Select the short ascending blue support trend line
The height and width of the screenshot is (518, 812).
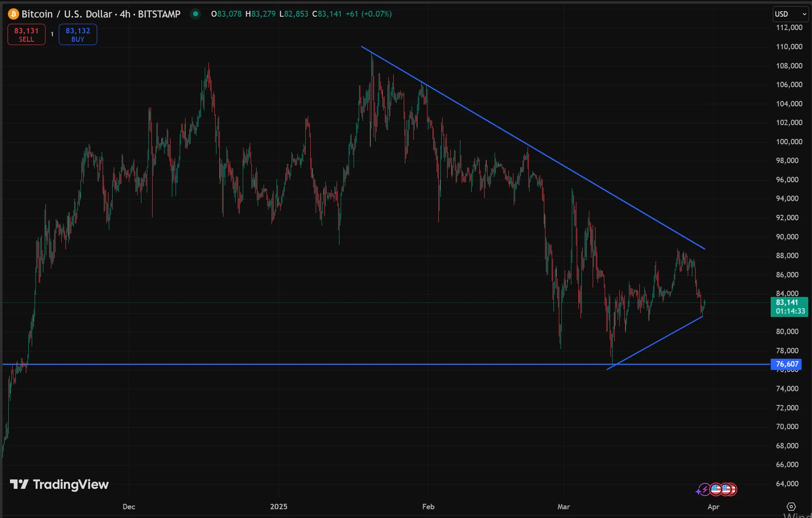[655, 342]
